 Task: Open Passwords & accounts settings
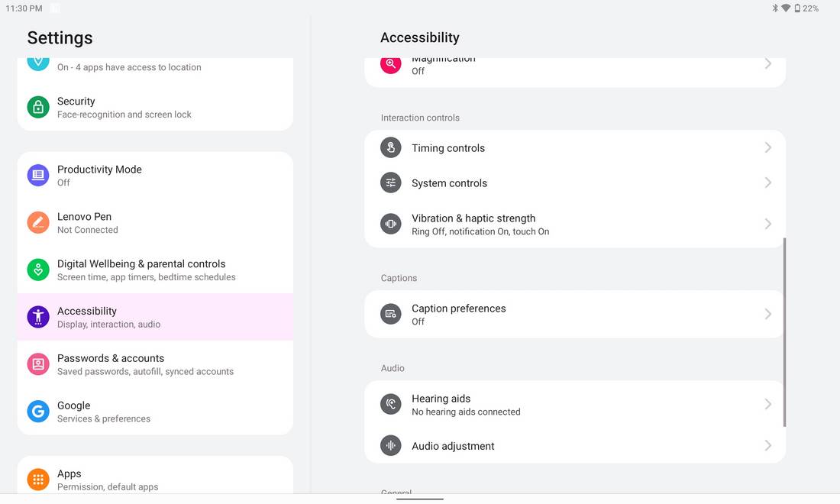(x=155, y=364)
